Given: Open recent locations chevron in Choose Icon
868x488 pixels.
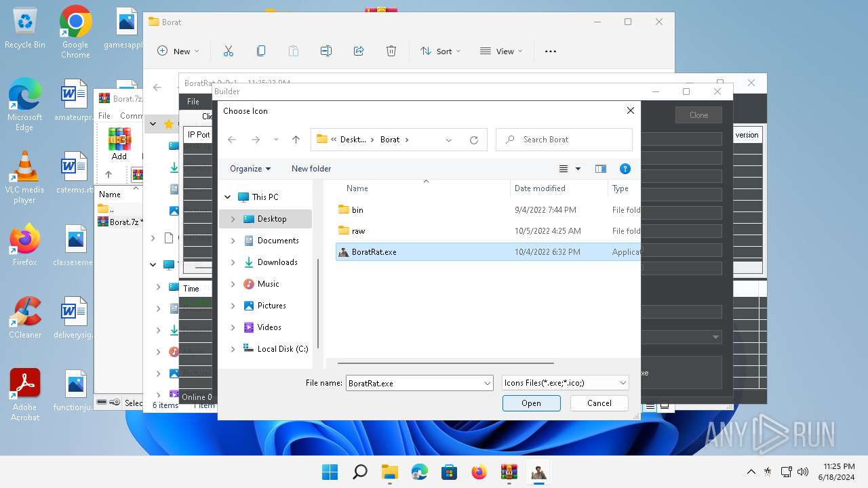Looking at the screenshot, I should (276, 140).
